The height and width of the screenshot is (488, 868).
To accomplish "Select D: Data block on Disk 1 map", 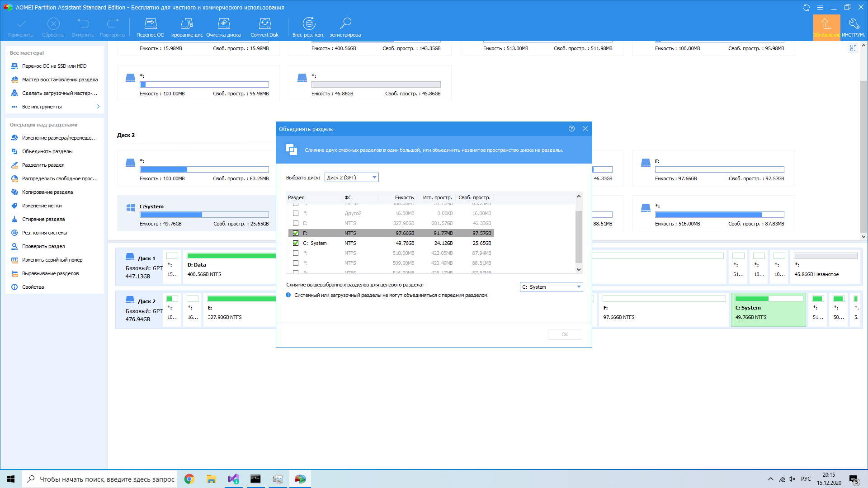I will tap(230, 267).
